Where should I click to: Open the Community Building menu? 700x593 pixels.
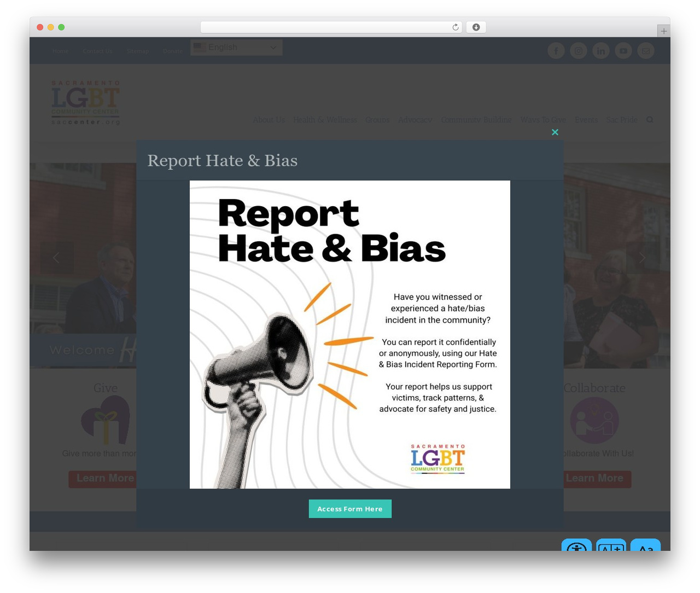pos(476,119)
